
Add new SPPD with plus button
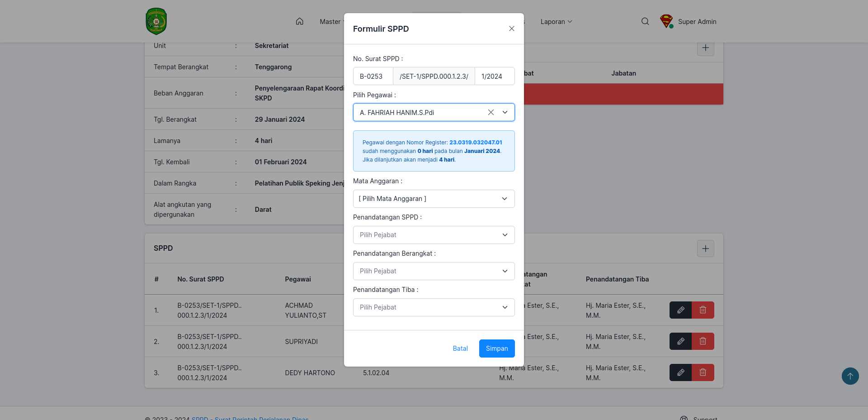(705, 248)
